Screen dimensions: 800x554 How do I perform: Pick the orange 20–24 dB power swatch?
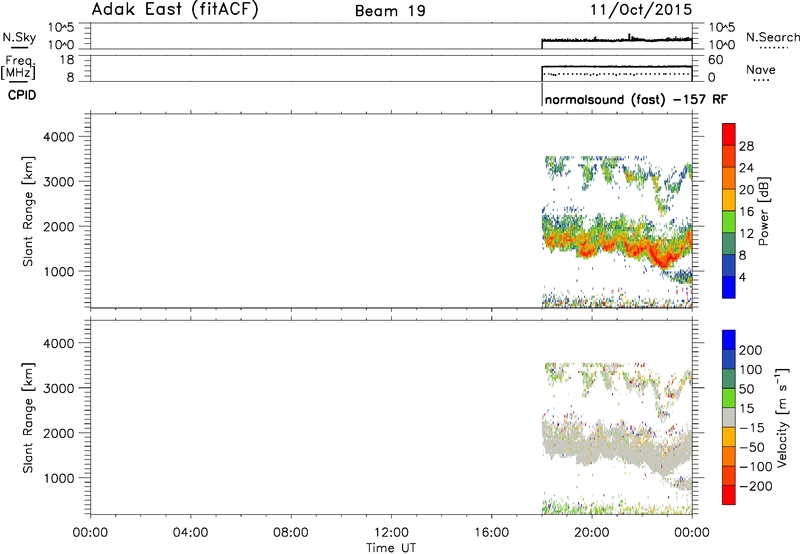pyautogui.click(x=729, y=178)
